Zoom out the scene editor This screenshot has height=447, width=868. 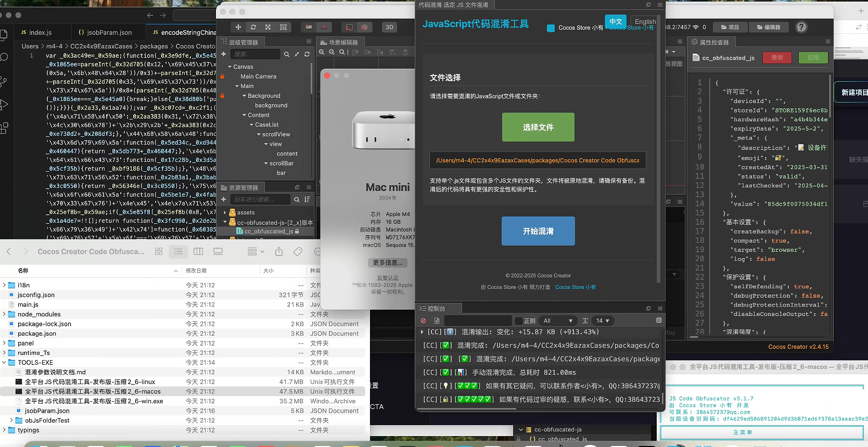pos(332,52)
